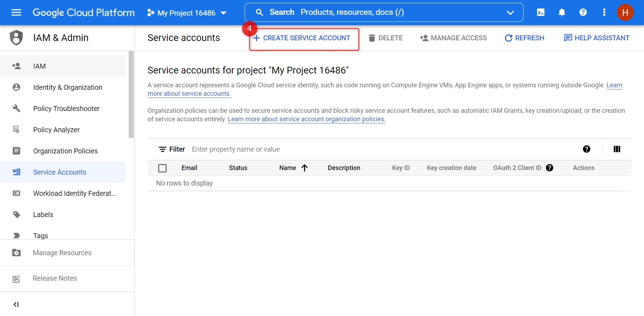Open the hamburger navigation menu
This screenshot has width=644, height=316.
coord(16,13)
